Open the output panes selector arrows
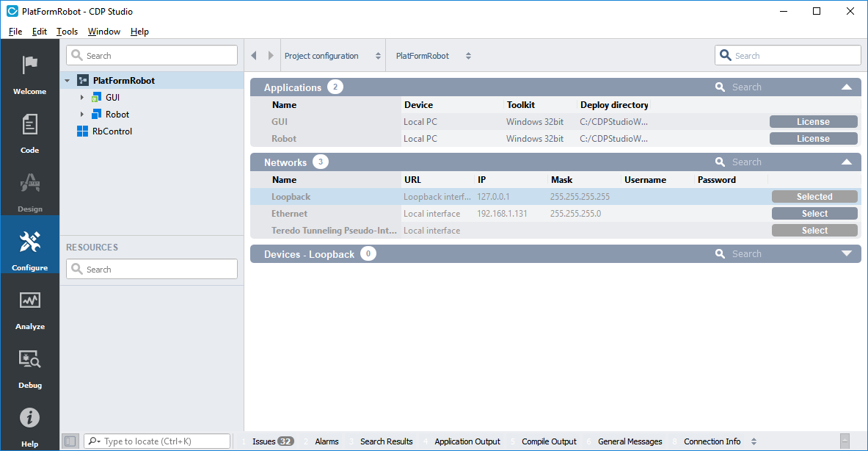 pyautogui.click(x=754, y=441)
